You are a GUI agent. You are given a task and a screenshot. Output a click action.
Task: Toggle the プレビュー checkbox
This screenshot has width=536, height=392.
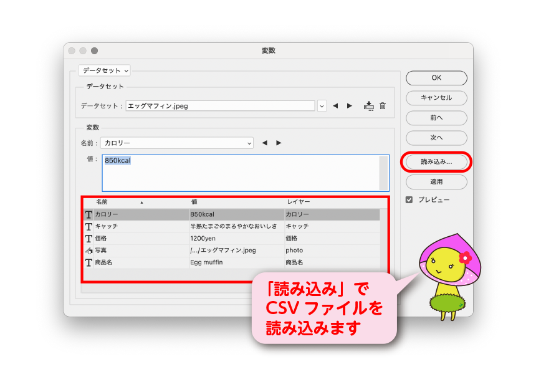point(409,200)
